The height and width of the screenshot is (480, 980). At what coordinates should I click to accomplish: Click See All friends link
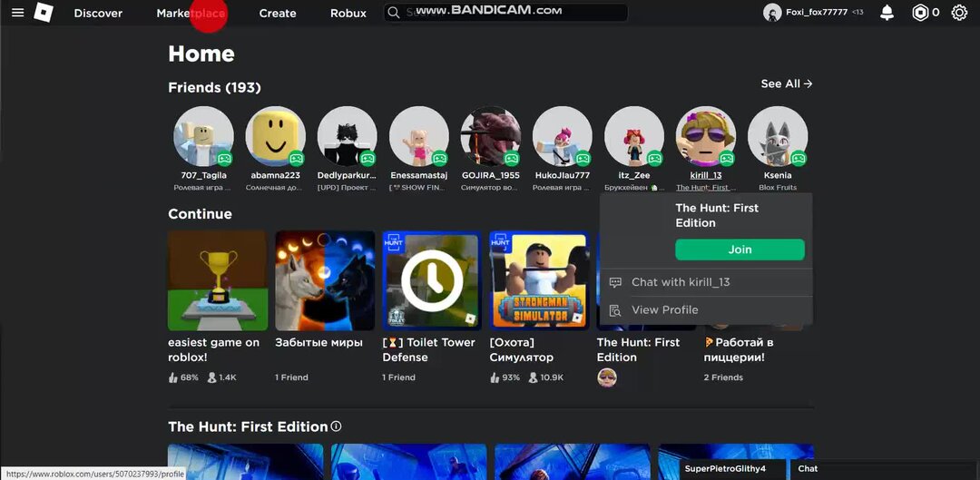point(786,83)
